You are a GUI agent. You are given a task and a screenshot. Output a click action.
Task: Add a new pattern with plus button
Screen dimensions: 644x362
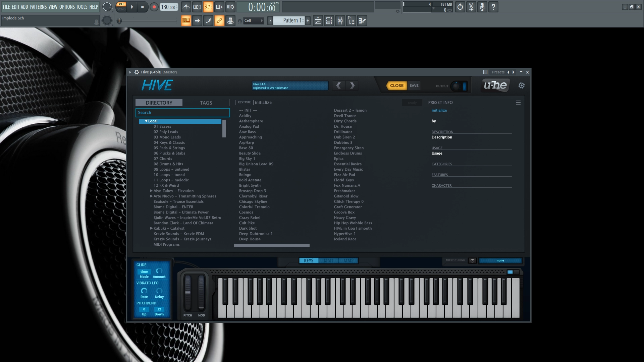click(308, 20)
